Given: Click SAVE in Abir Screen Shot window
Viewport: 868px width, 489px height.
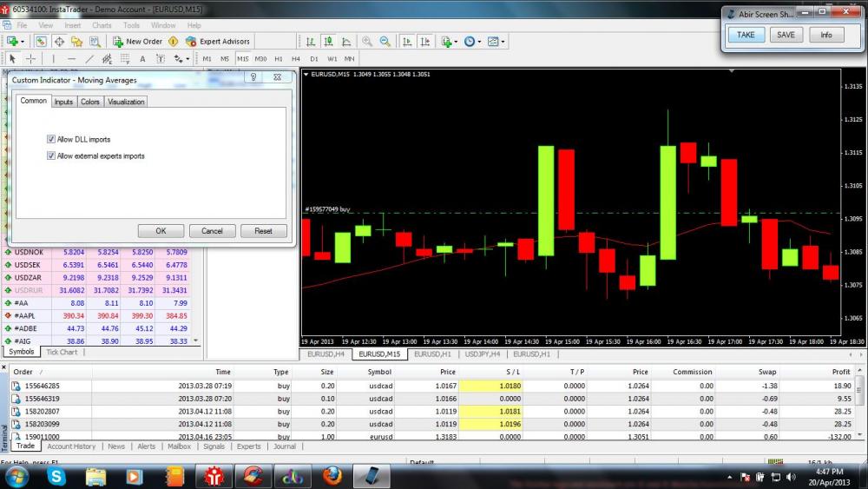Looking at the screenshot, I should point(786,35).
